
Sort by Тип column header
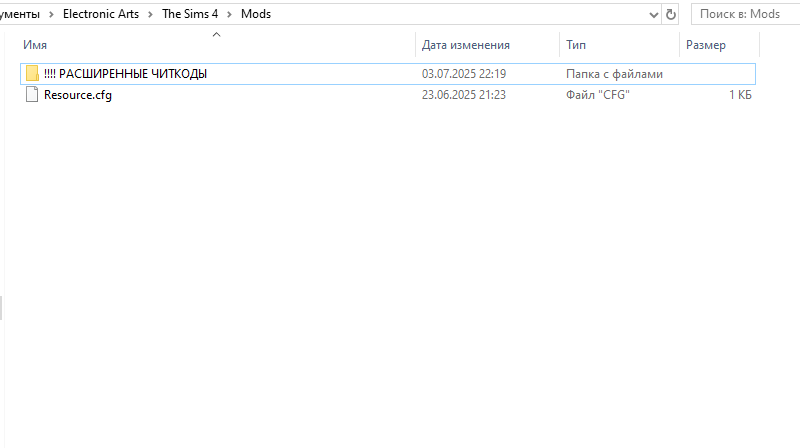point(576,45)
